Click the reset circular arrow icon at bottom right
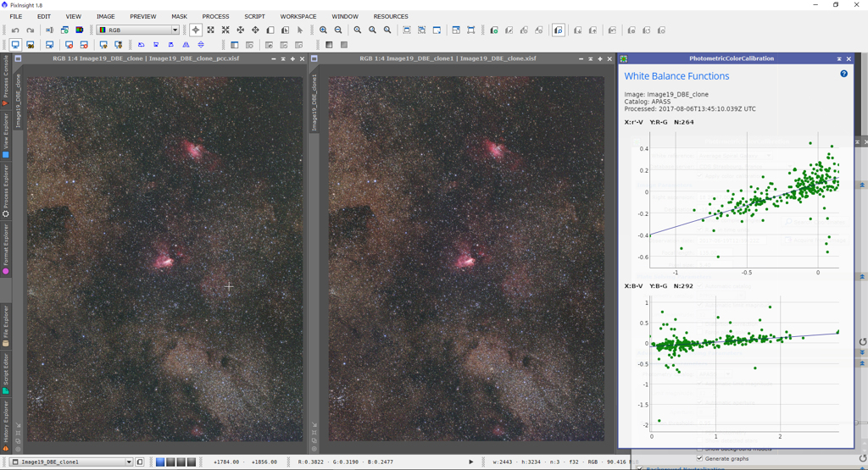 coord(862,458)
